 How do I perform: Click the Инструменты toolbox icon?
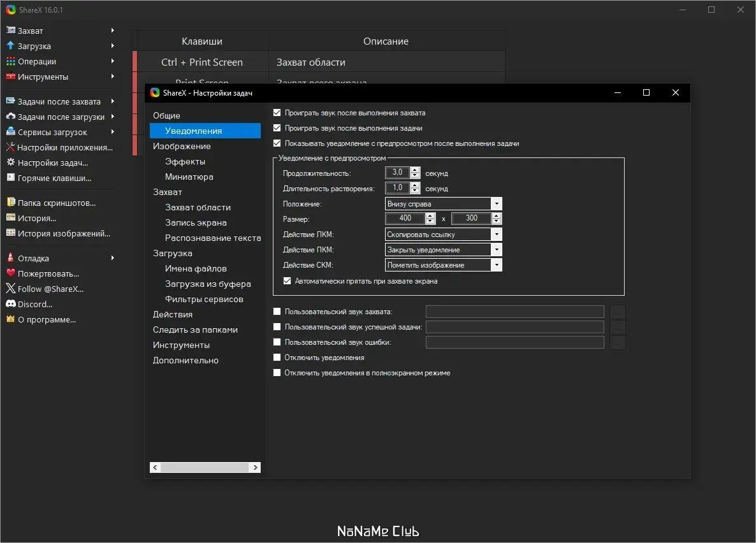11,76
